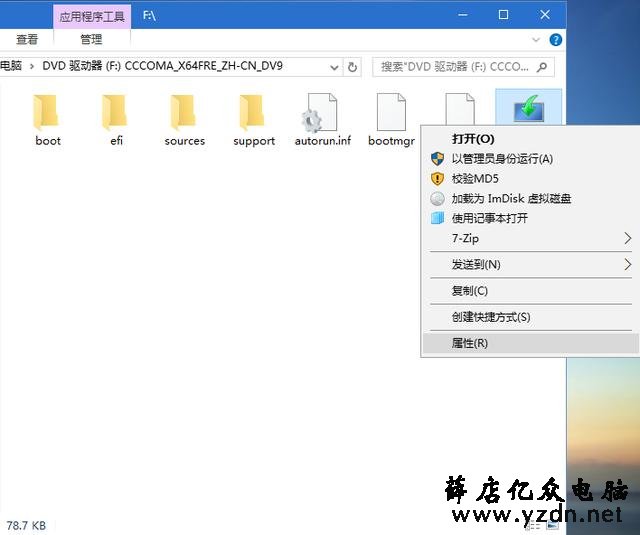Open the boot folder

pyautogui.click(x=47, y=120)
